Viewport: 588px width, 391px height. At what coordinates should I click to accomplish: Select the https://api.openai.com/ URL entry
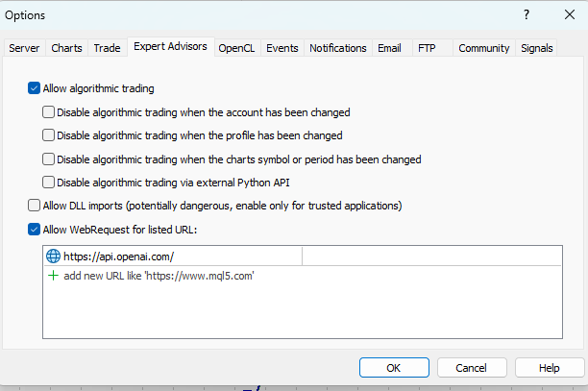tap(119, 256)
